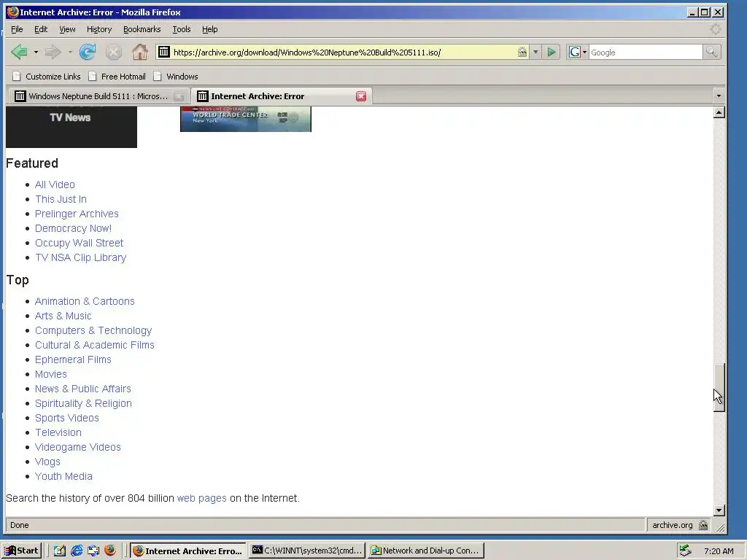747x560 pixels.
Task: Open the All Video link
Action: pyautogui.click(x=55, y=184)
